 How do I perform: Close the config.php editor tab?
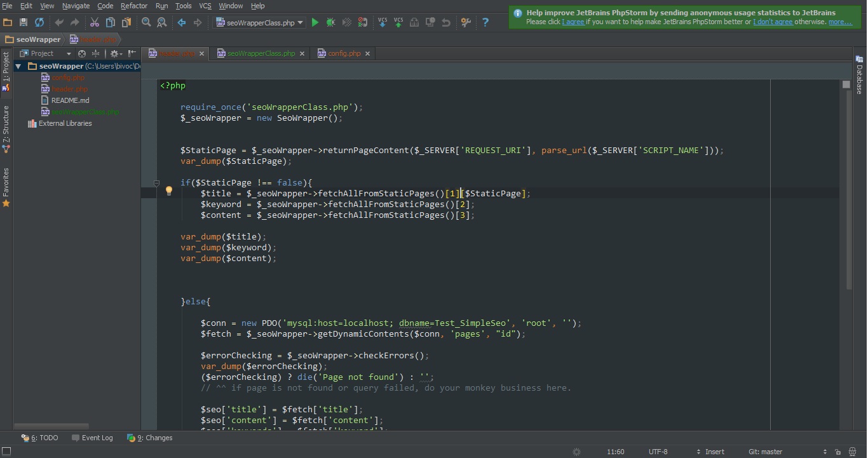pos(367,54)
